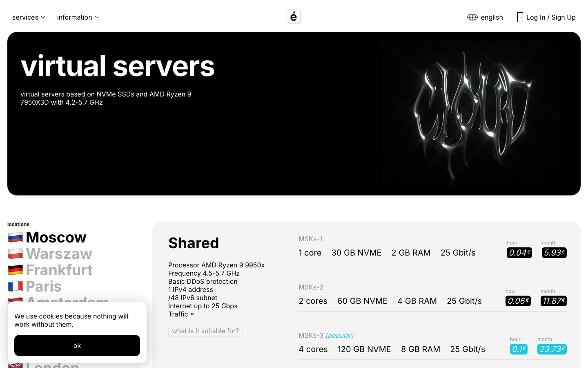This screenshot has width=588, height=368.
Task: Select Warszaw location
Action: [x=59, y=254]
